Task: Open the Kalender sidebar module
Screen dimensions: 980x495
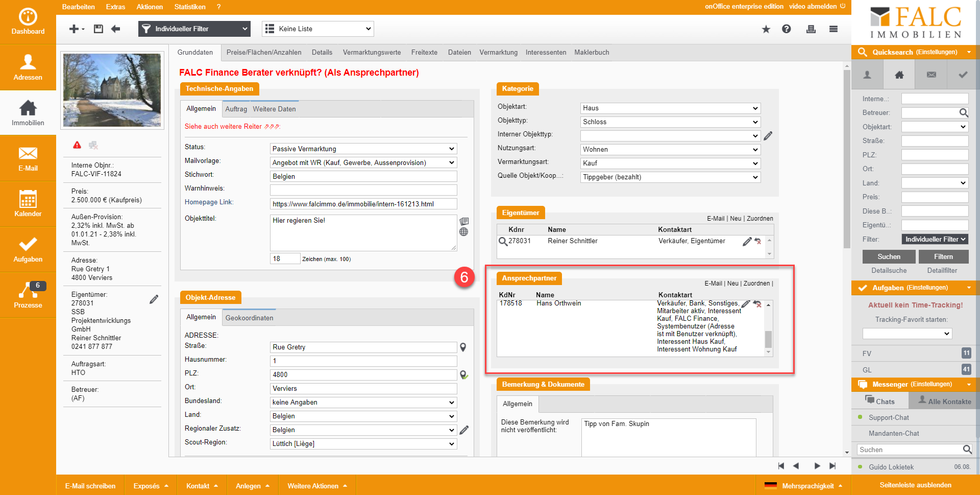Action: click(28, 203)
